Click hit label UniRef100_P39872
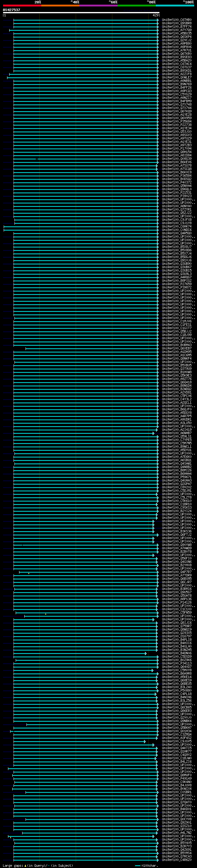197x868 pixels. tap(177, 287)
